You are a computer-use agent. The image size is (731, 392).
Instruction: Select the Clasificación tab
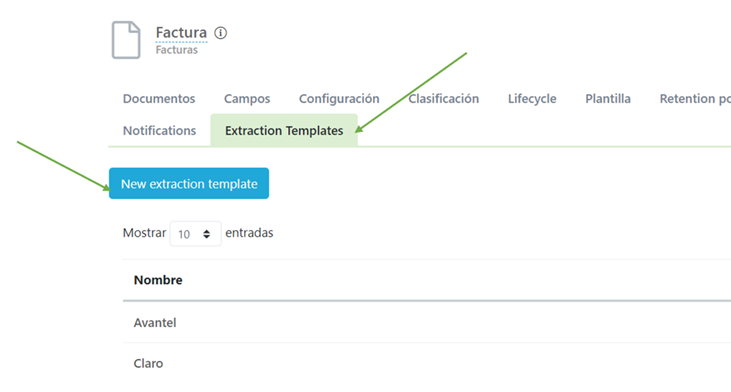443,99
